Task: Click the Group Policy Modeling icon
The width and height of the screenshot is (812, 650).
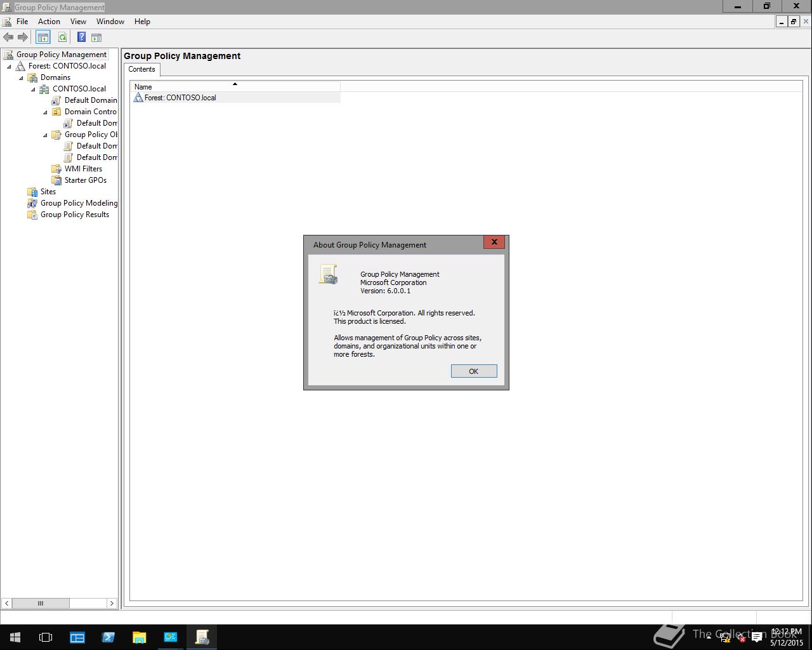Action: 32,203
